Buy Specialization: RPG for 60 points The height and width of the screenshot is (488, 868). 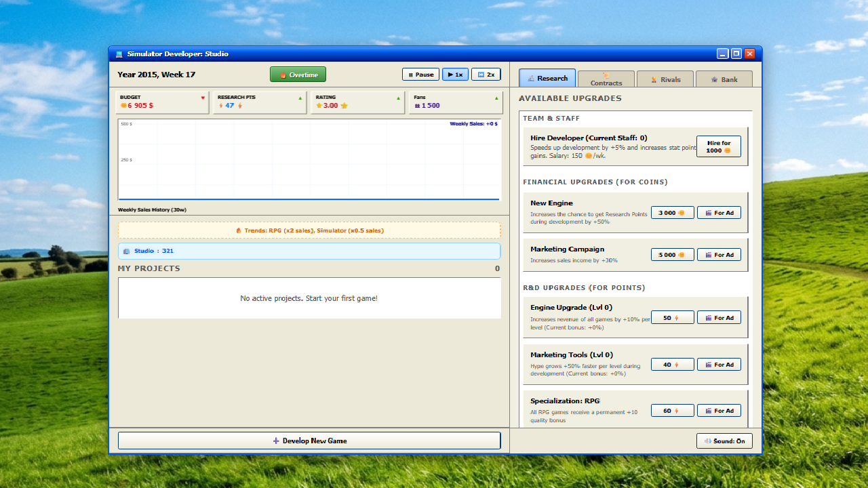(673, 411)
